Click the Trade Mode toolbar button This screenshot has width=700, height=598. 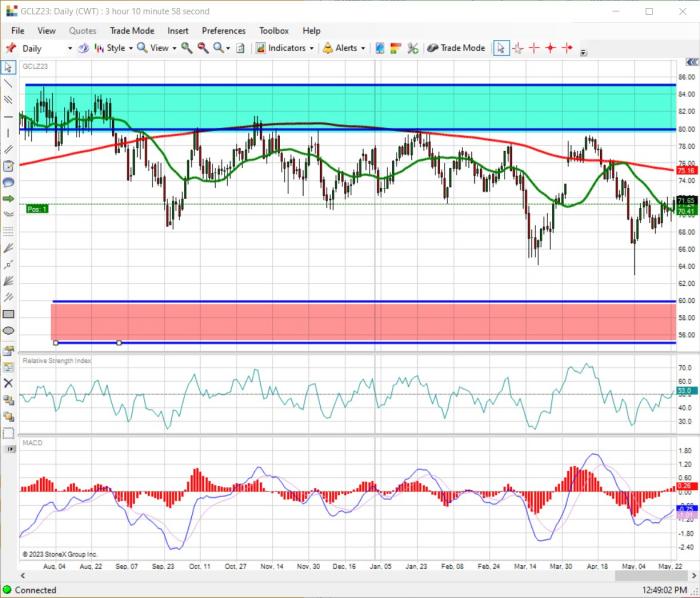point(456,48)
